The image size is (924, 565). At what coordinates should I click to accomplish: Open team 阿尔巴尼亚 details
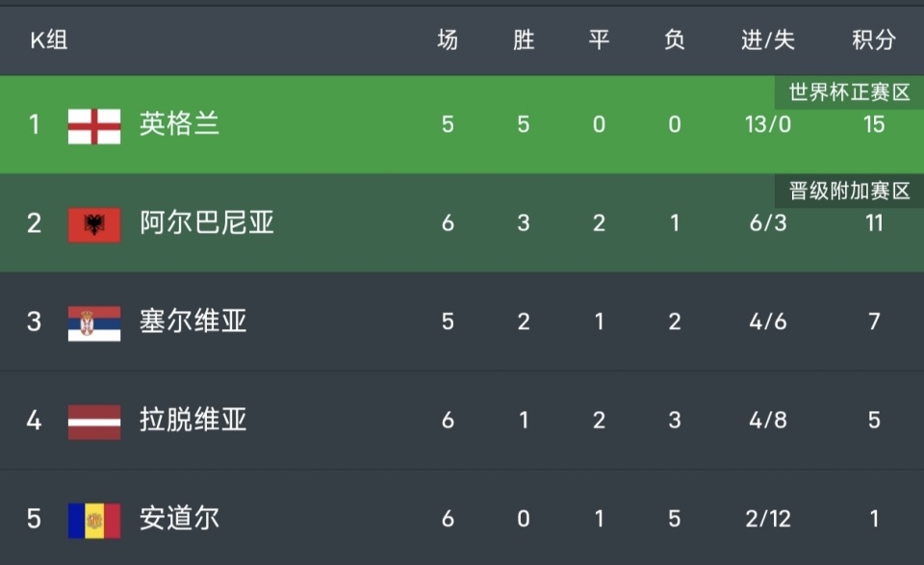206,224
